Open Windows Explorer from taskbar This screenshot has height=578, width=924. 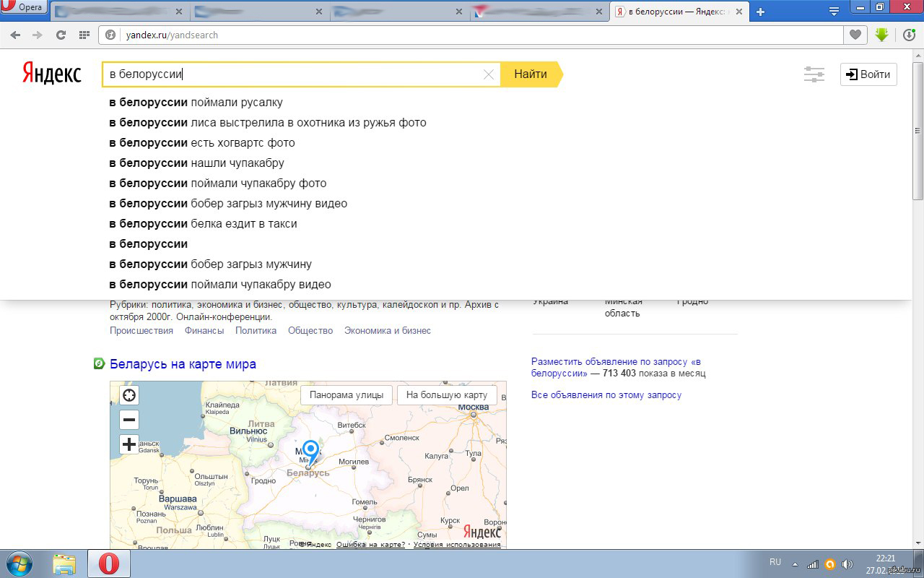(64, 564)
